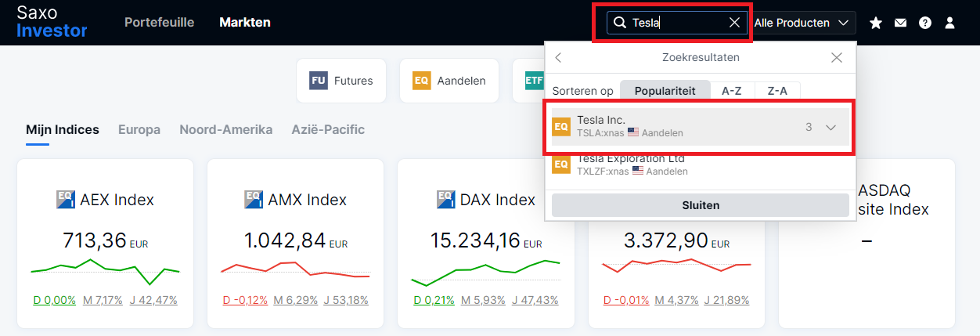The image size is (980, 336).
Task: Switch to Europa tab
Action: (x=139, y=130)
